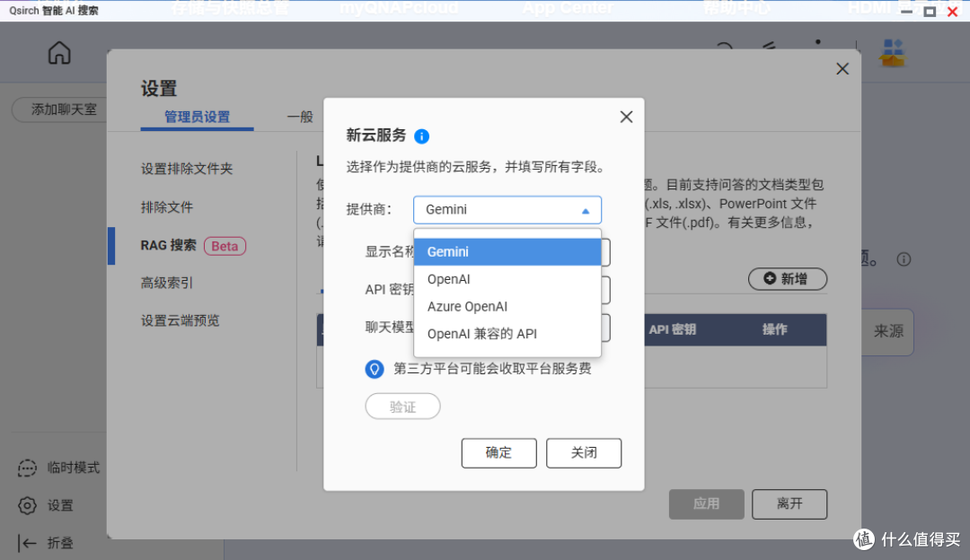Select Gemini from provider list

coord(507,251)
